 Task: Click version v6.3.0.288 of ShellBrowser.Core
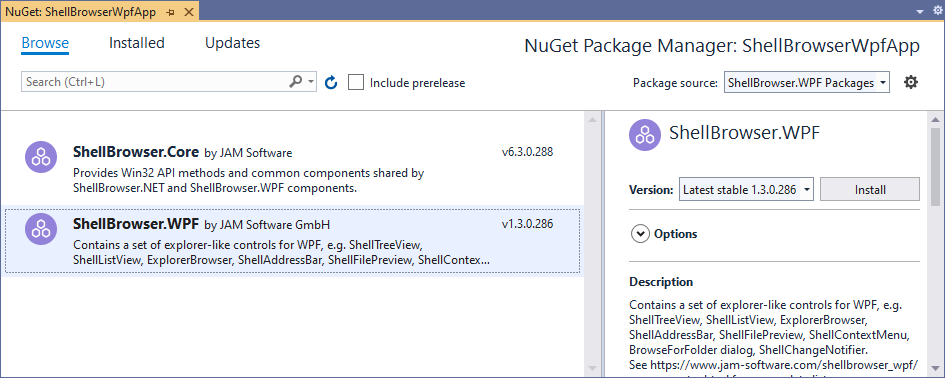click(x=527, y=152)
